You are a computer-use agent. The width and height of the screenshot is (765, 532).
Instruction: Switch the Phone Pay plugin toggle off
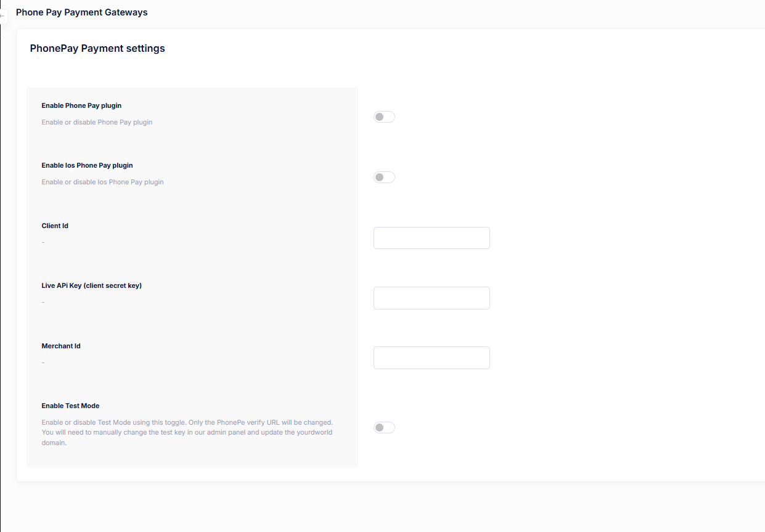(x=384, y=117)
